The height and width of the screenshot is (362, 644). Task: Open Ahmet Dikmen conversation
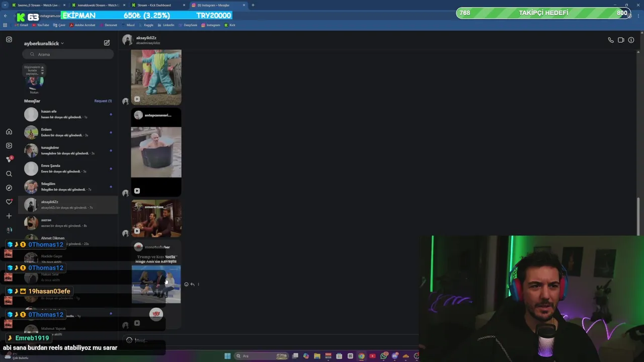click(68, 240)
